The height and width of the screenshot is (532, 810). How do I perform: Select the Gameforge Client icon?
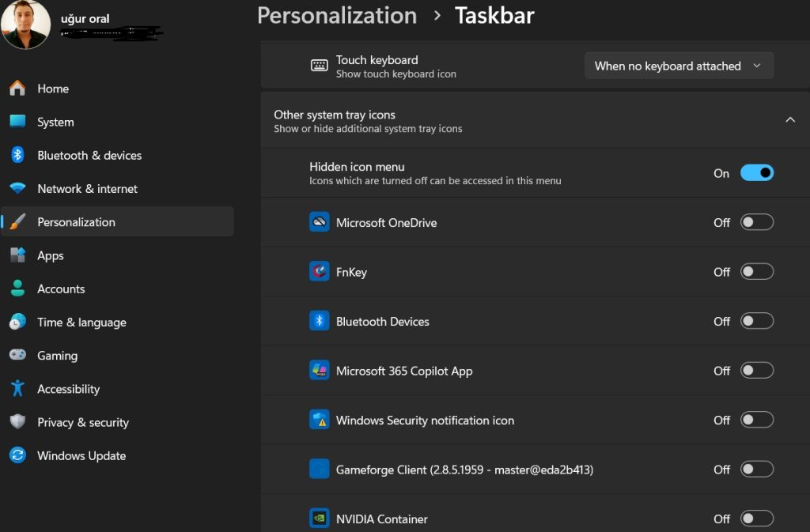coord(320,469)
